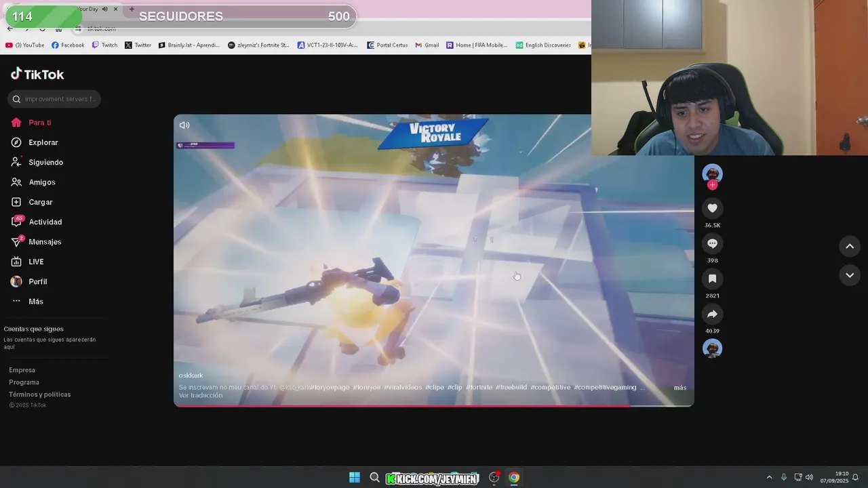Screen dimensions: 868x488
Task: Click the TikTok search field
Action: [x=54, y=99]
